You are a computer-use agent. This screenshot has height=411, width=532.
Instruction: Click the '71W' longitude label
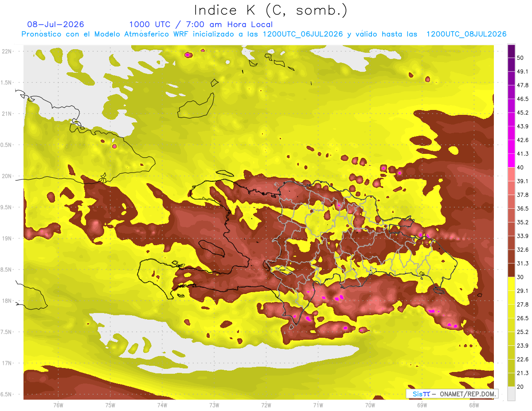click(318, 405)
